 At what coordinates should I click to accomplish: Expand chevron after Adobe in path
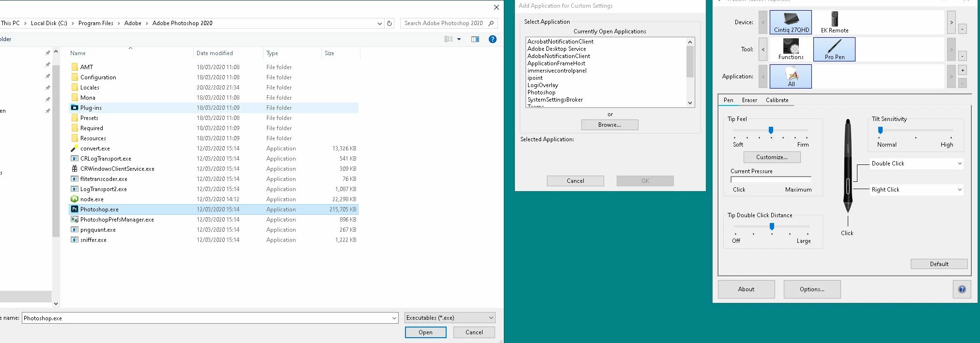click(147, 23)
